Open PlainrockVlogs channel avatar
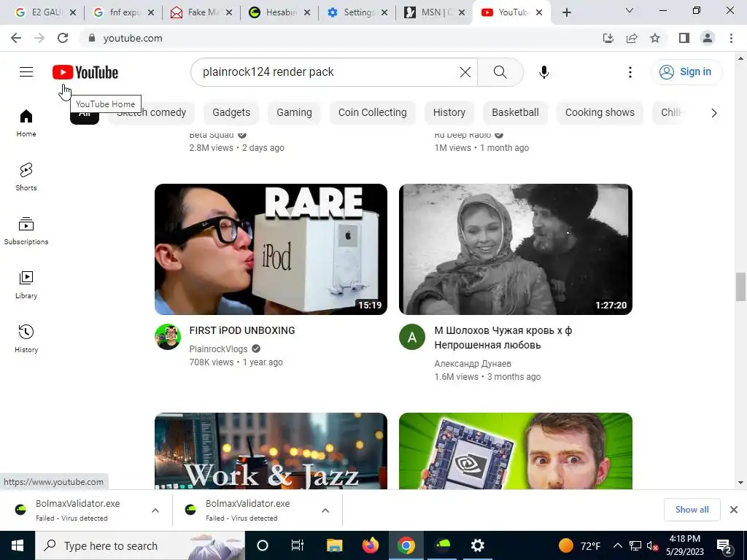The height and width of the screenshot is (560, 747). pyautogui.click(x=168, y=337)
